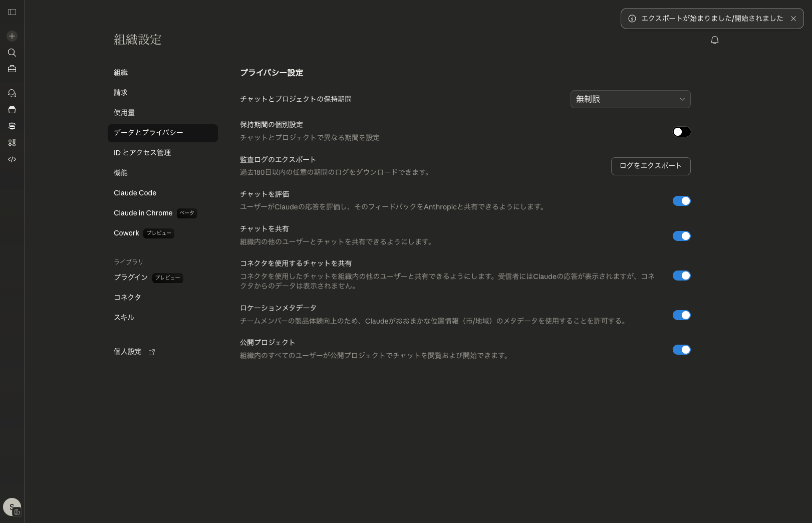Go to ID とアクセス管理 settings
This screenshot has height=523, width=812.
click(142, 153)
